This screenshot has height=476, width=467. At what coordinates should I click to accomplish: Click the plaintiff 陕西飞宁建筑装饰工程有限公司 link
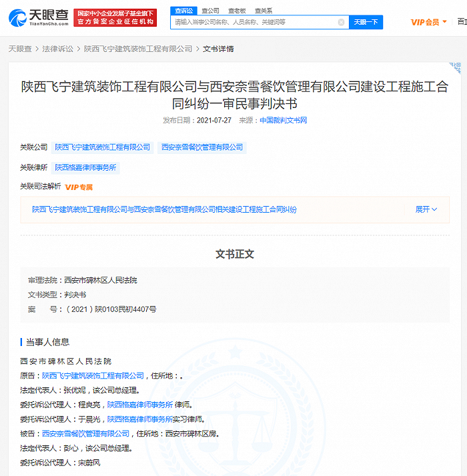pyautogui.click(x=93, y=376)
